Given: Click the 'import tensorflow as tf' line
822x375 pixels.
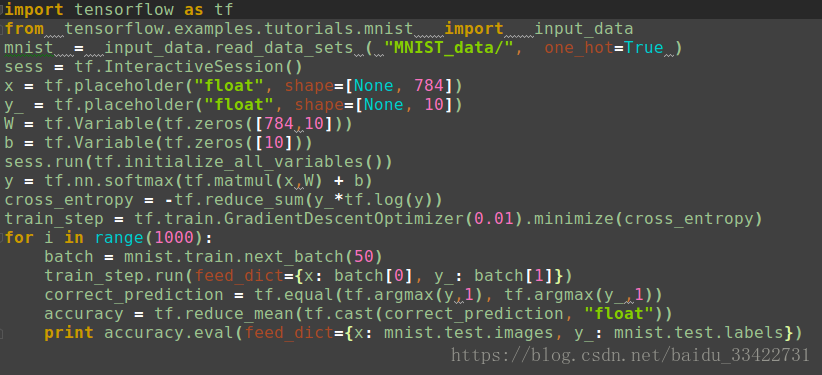Looking at the screenshot, I should pyautogui.click(x=119, y=9).
